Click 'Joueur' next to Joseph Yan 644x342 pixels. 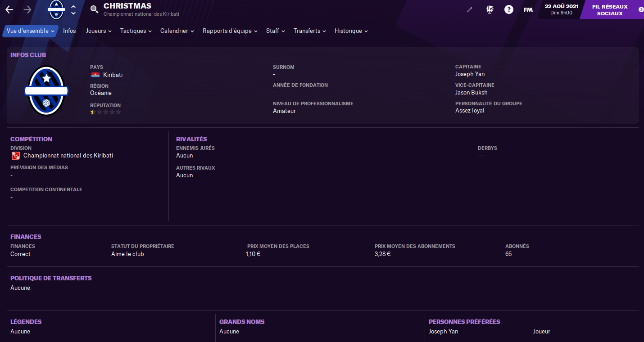point(542,332)
